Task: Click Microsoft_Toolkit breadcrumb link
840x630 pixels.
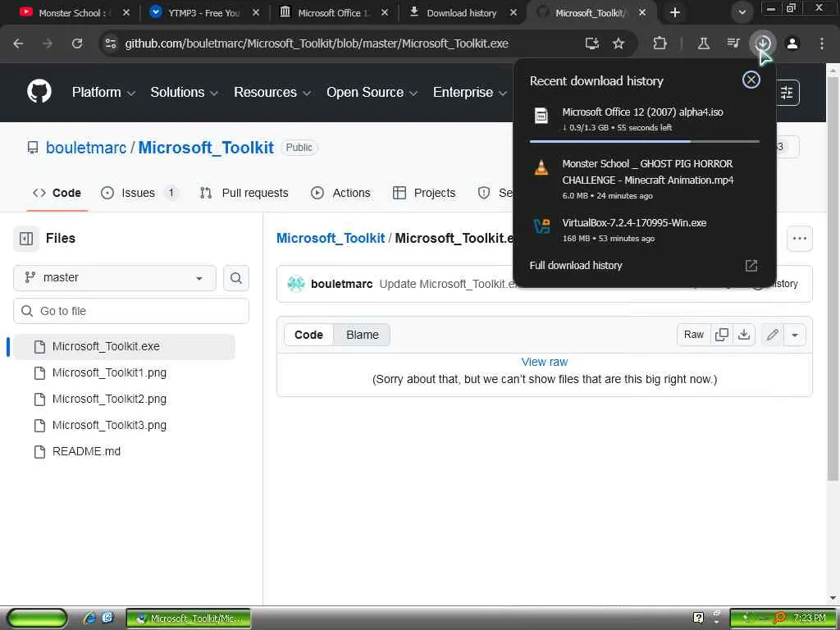Action: click(x=331, y=239)
